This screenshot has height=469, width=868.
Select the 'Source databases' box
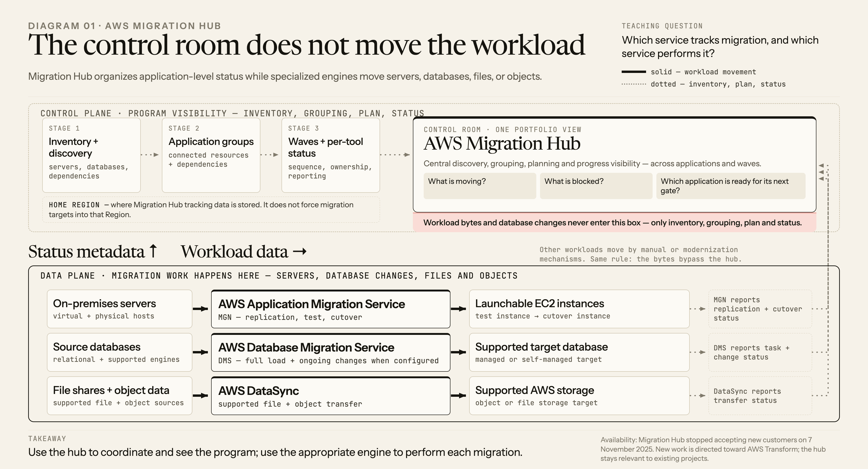(120, 352)
